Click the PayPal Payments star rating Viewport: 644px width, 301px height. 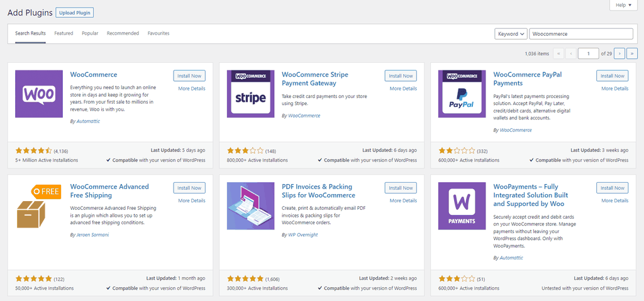tap(457, 151)
